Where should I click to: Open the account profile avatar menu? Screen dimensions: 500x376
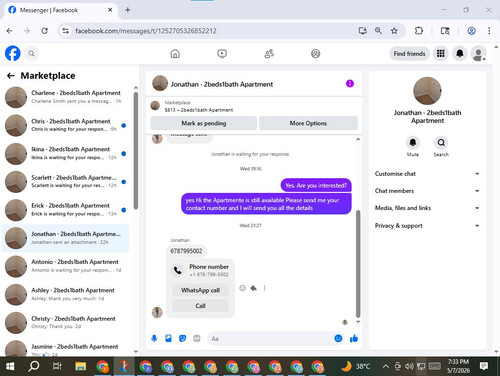(478, 53)
